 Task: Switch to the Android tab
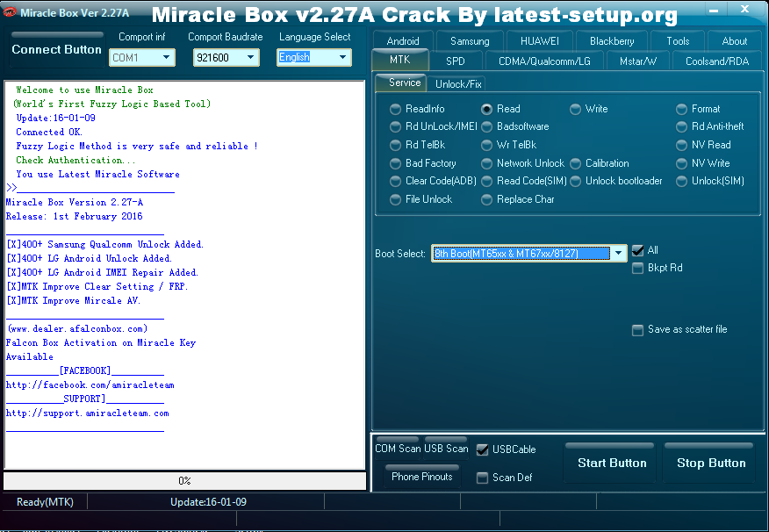click(x=403, y=40)
